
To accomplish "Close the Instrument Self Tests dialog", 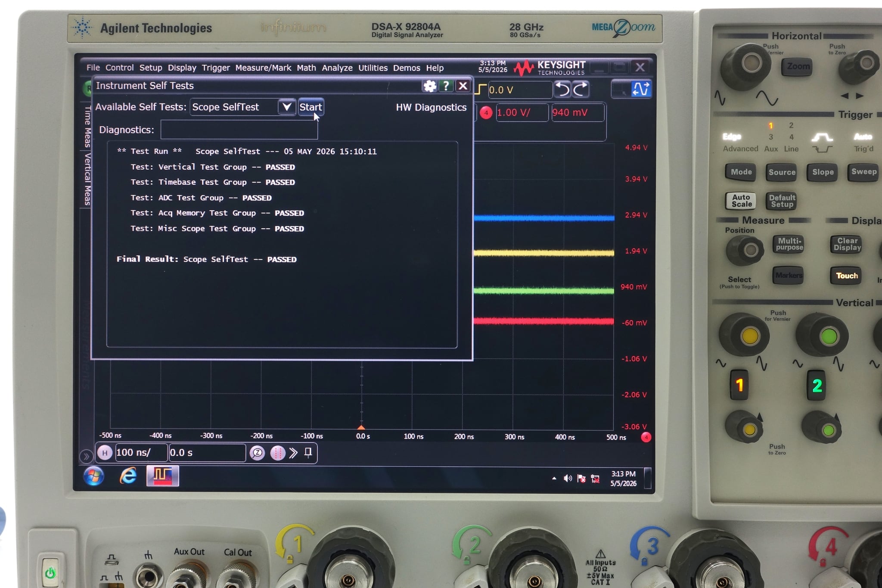I will coord(463,86).
